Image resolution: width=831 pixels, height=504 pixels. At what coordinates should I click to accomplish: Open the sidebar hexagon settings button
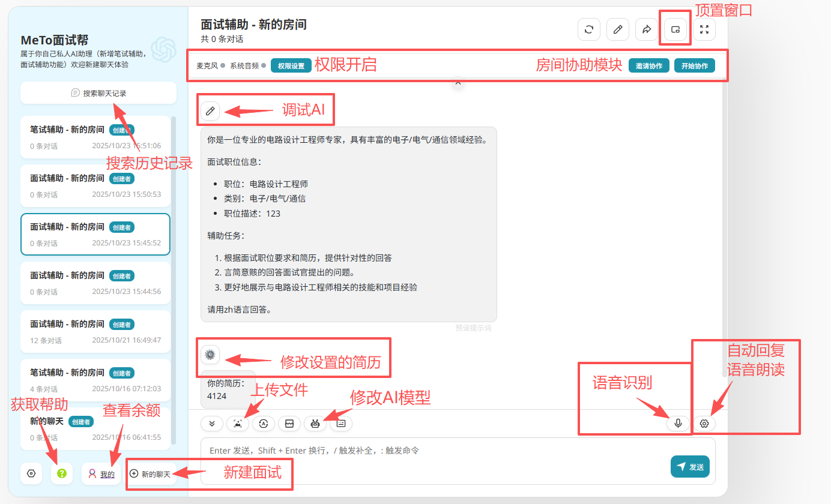tap(31, 473)
